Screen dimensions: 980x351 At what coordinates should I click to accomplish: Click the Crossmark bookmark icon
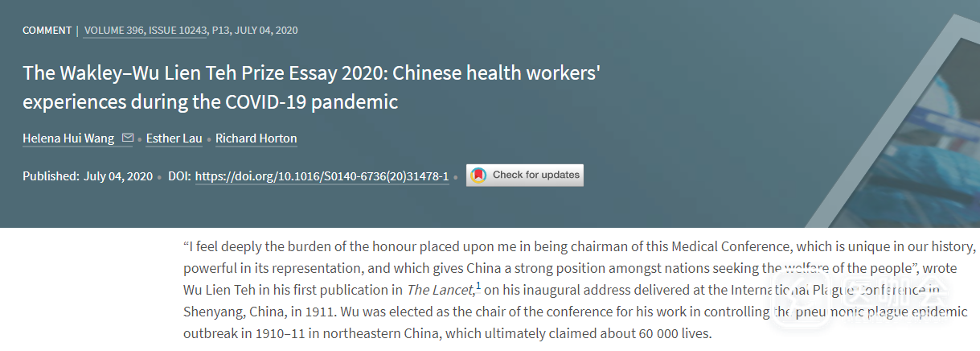478,175
